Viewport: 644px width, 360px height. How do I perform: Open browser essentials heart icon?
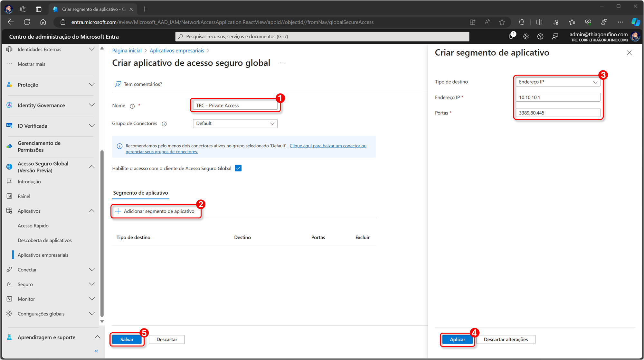pos(588,22)
